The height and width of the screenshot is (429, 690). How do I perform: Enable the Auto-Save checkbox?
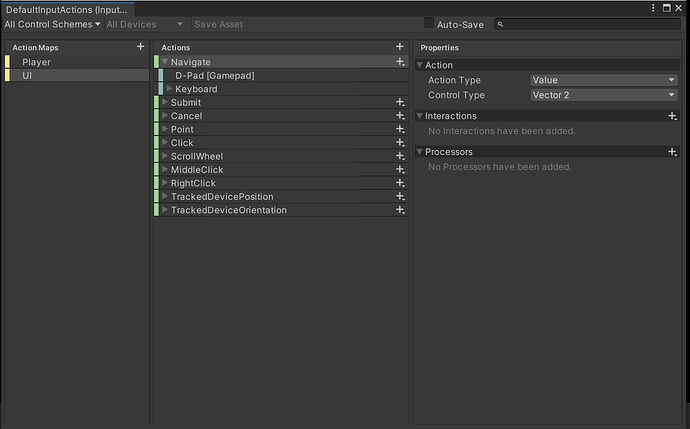pos(429,23)
